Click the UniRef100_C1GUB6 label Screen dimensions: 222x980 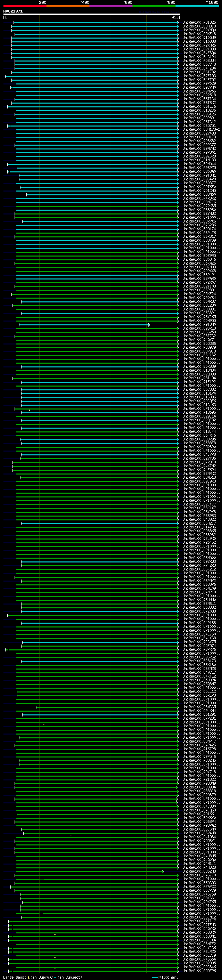pos(199,398)
